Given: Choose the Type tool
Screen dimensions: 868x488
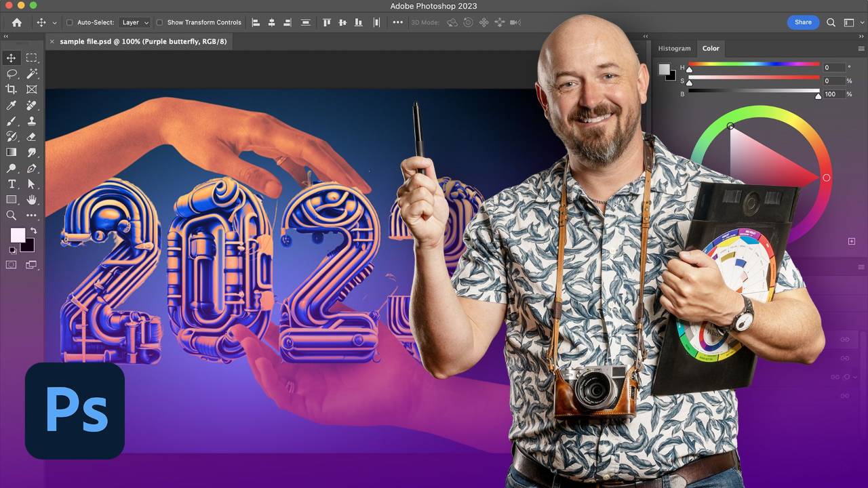Looking at the screenshot, I should click(11, 184).
